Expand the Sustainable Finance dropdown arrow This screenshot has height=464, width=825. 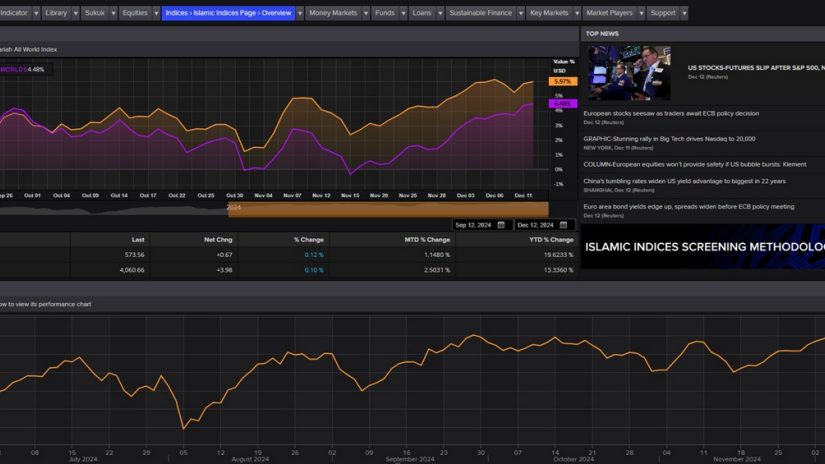click(x=521, y=13)
